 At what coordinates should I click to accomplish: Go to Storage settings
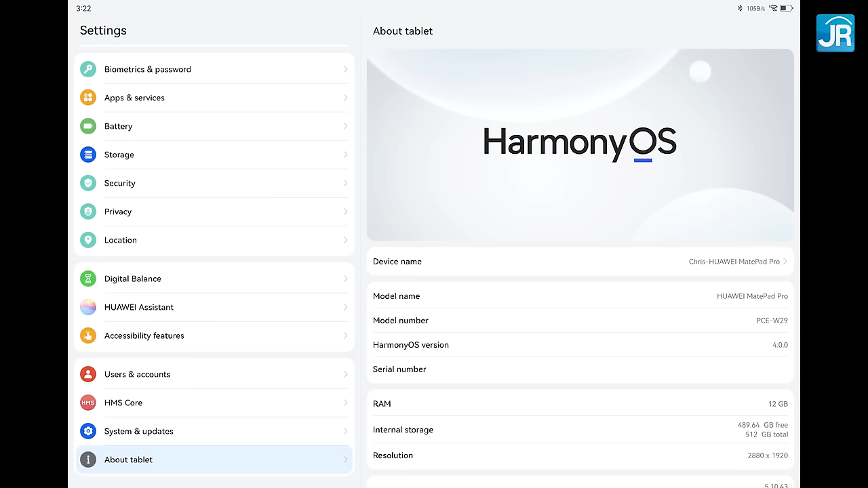point(214,155)
